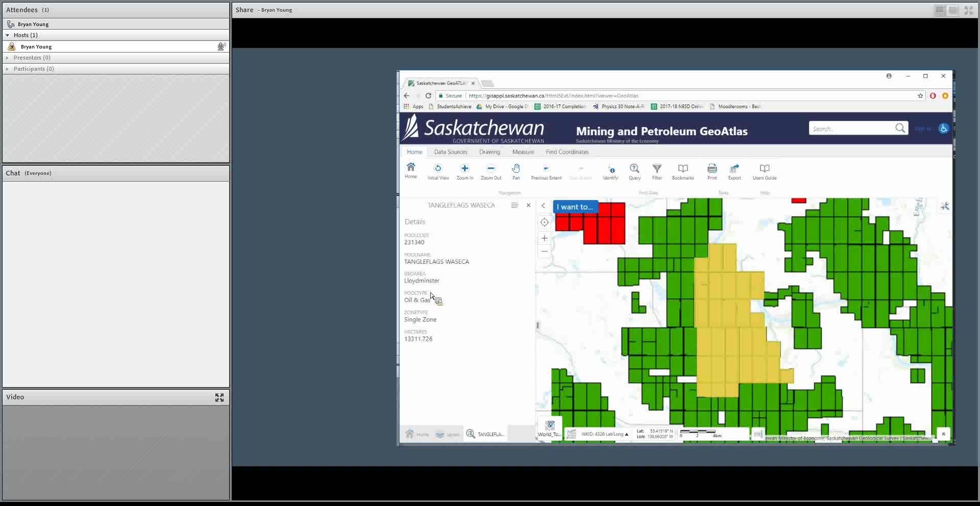Click the browser address bar URL

click(553, 95)
